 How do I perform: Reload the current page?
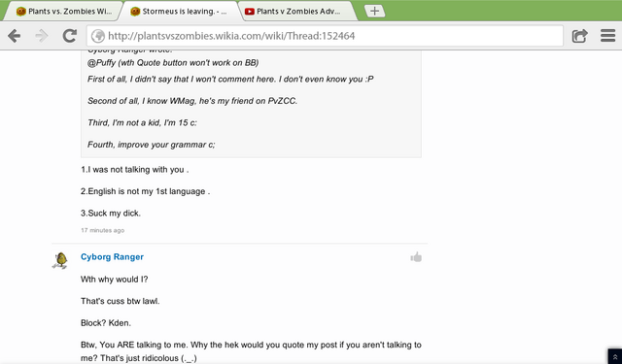click(70, 36)
